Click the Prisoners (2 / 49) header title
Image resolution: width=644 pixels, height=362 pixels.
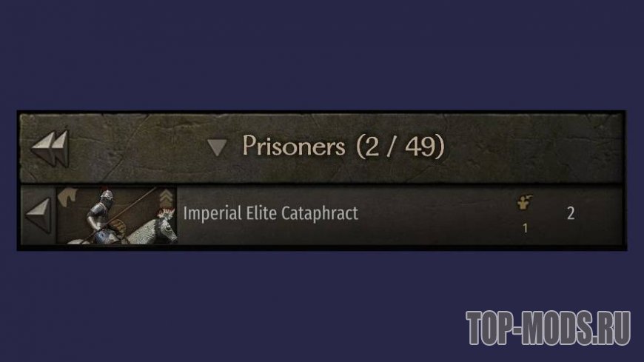[x=343, y=146]
